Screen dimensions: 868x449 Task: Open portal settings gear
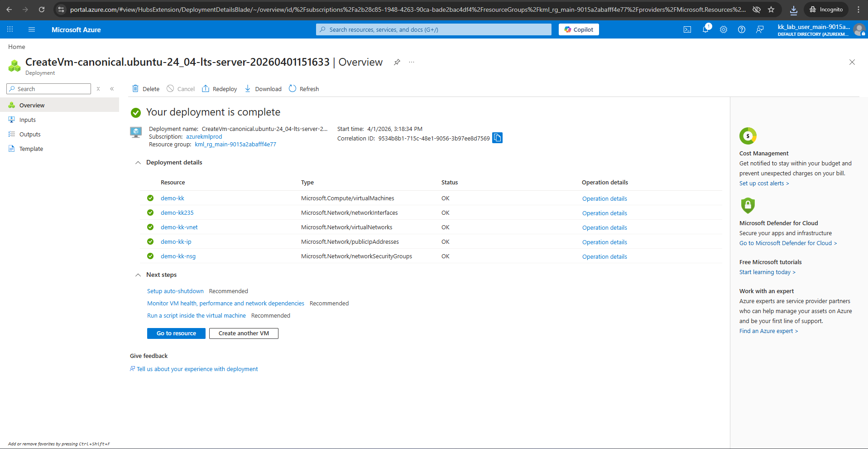tap(724, 29)
